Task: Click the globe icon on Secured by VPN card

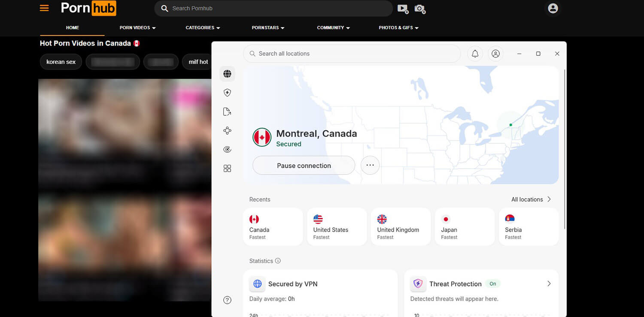Action: click(258, 284)
